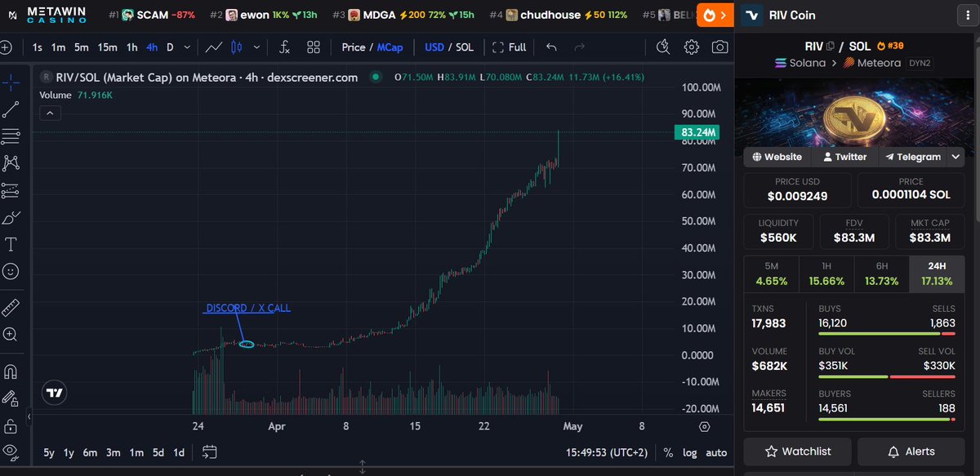Toggle log scale on price axis
This screenshot has width=980, height=476.
pos(691,452)
